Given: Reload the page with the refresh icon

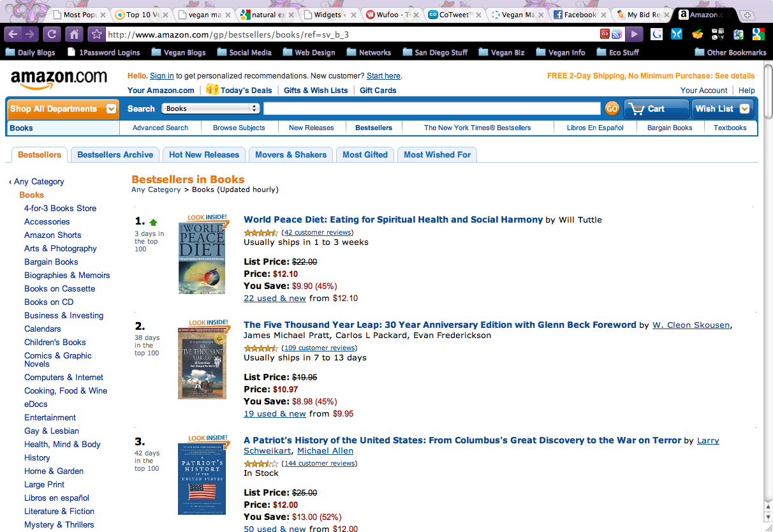Looking at the screenshot, I should pyautogui.click(x=52, y=34).
